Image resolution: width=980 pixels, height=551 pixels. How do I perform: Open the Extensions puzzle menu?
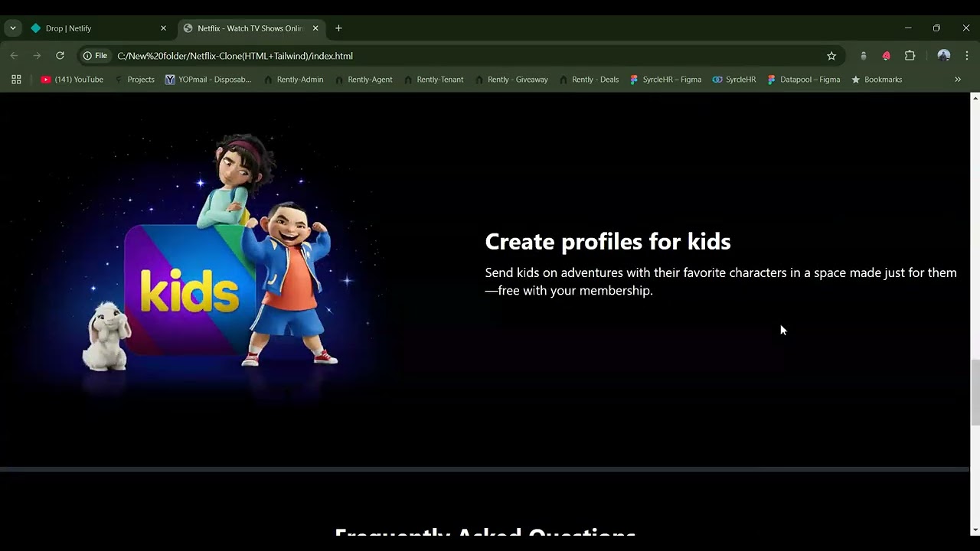(910, 56)
